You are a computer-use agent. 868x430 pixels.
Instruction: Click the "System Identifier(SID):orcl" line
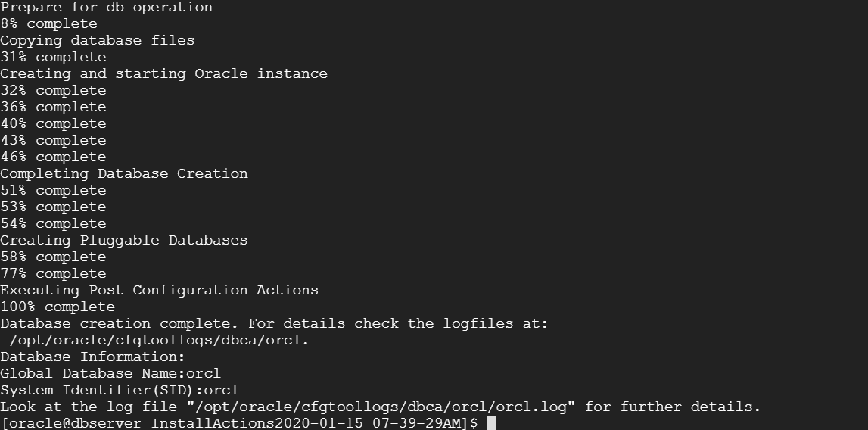(x=119, y=391)
